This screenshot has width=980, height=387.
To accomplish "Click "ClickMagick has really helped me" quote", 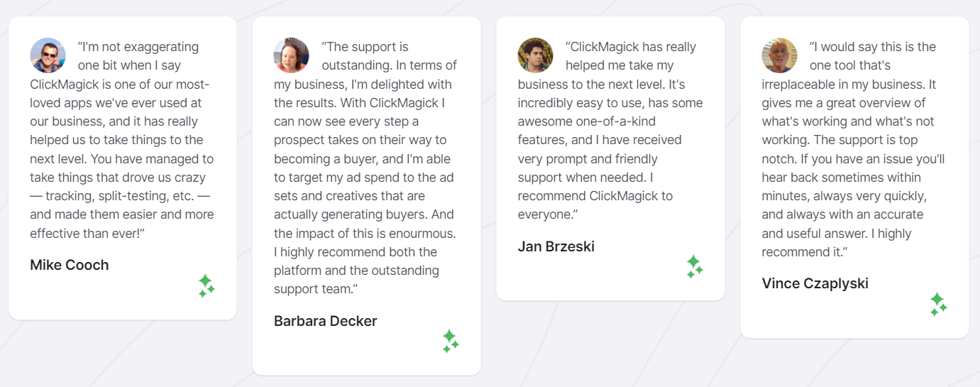I will click(x=610, y=131).
